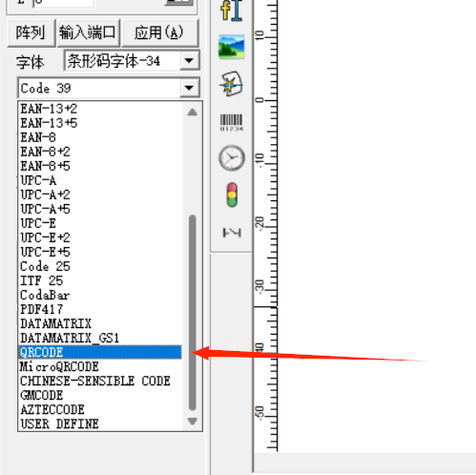Select USER DEFINE list entry

[59, 423]
